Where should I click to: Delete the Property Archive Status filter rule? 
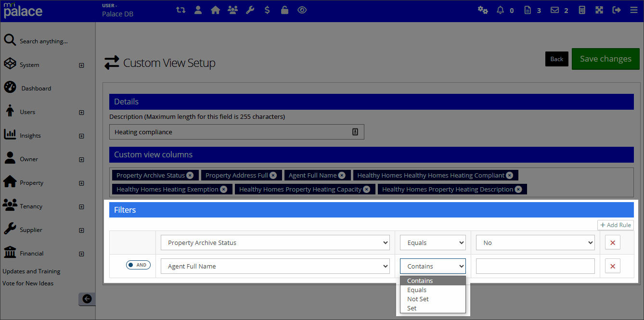click(x=613, y=243)
